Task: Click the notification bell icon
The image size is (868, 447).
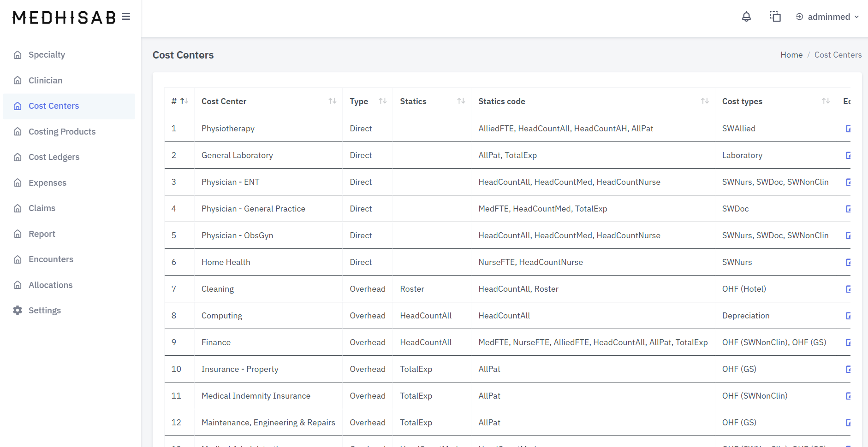Action: click(x=746, y=17)
